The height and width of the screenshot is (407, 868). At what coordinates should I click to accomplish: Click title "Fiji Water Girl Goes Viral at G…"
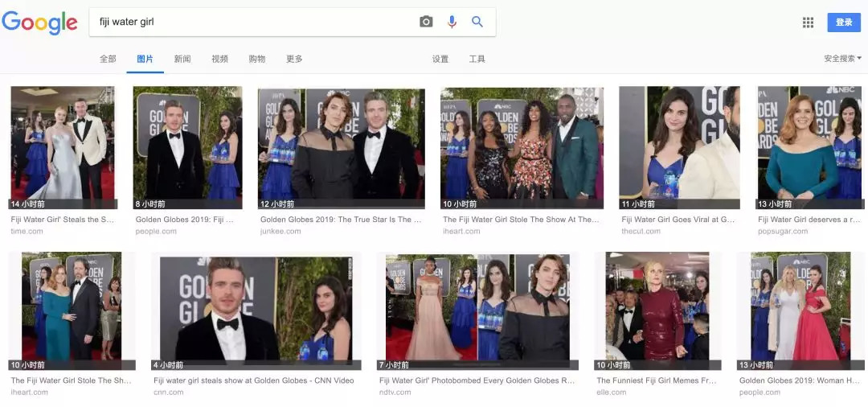(678, 220)
